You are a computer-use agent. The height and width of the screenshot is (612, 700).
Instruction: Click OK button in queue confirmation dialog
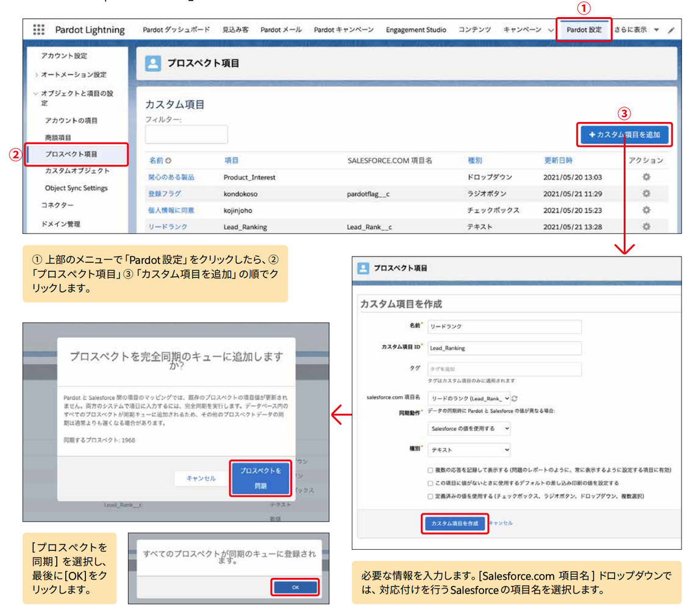(296, 588)
